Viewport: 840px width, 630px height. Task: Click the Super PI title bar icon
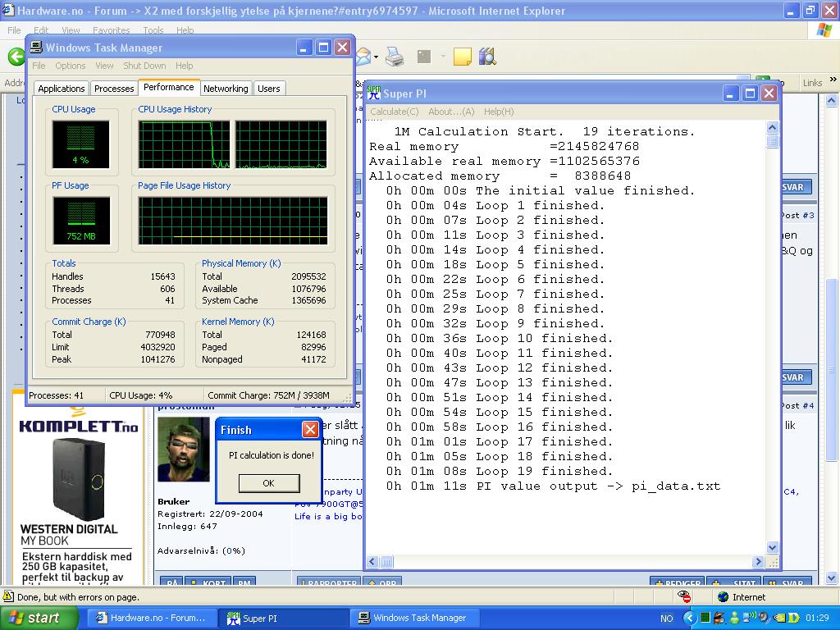click(x=373, y=94)
